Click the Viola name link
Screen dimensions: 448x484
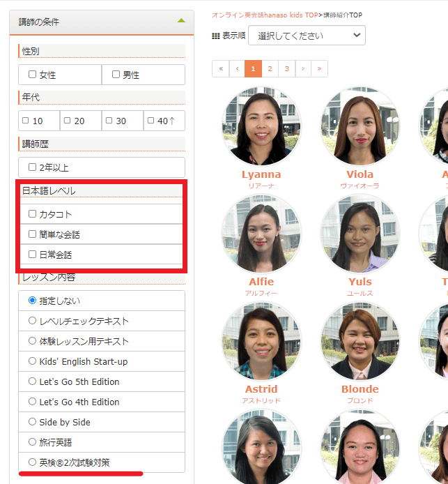(360, 174)
